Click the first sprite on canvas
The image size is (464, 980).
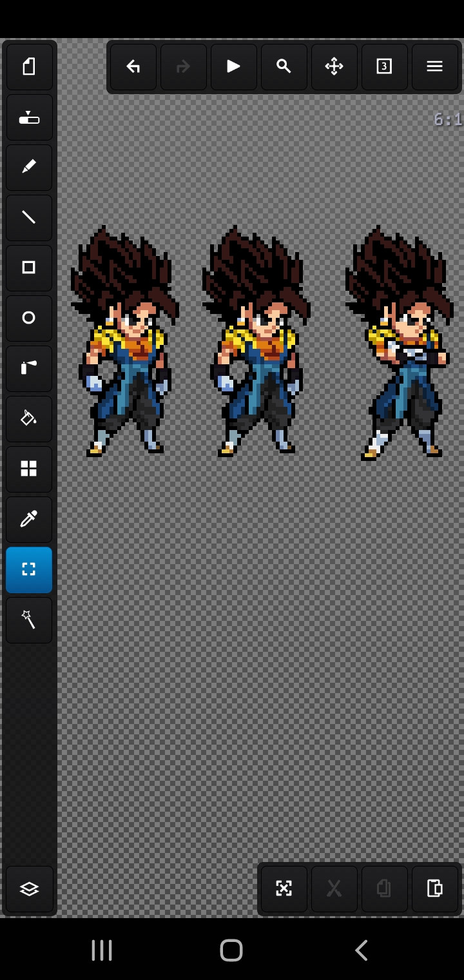(124, 342)
